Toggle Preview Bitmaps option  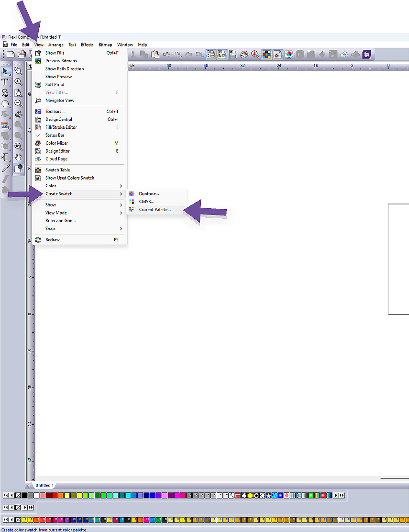click(61, 61)
